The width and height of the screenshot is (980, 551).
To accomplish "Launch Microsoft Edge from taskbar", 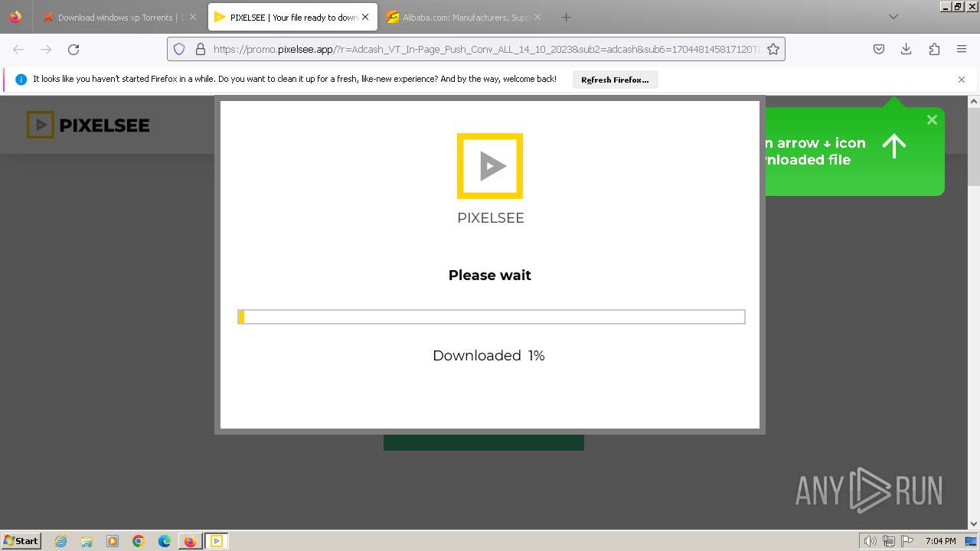I will 165,541.
